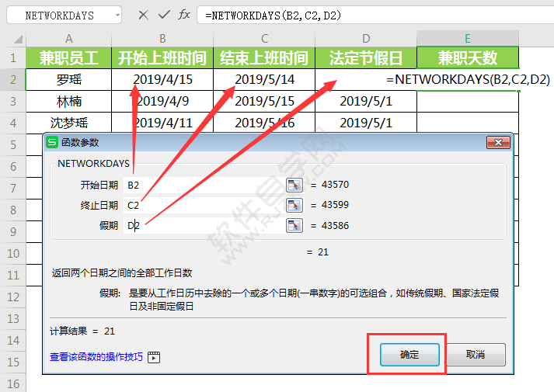The image size is (554, 392).
Task: Cancel the formula entry with the X icon
Action: point(143,15)
